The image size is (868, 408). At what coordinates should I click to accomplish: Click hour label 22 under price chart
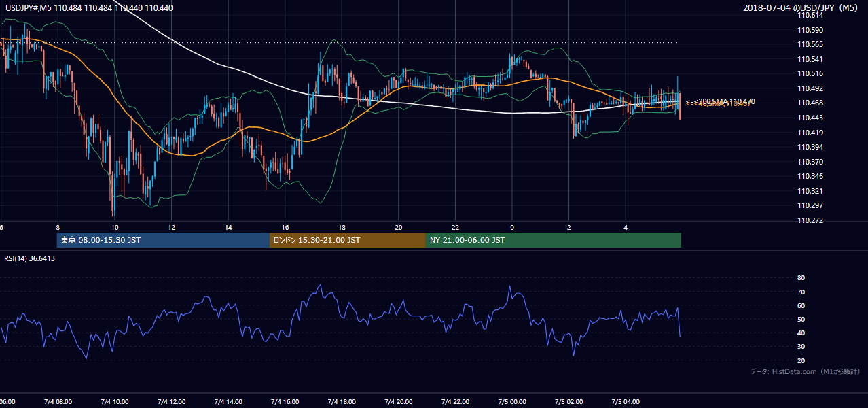click(455, 227)
